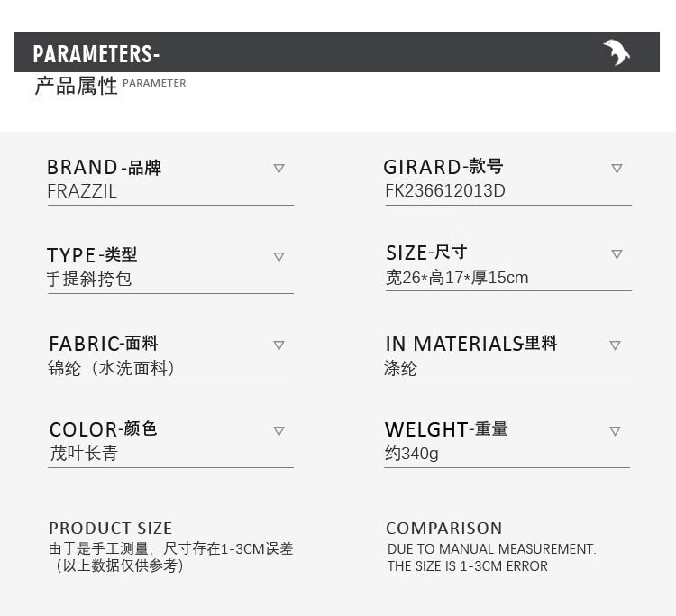Select the color value 茂叶长青
Screen dimensions: 676x616
click(84, 454)
